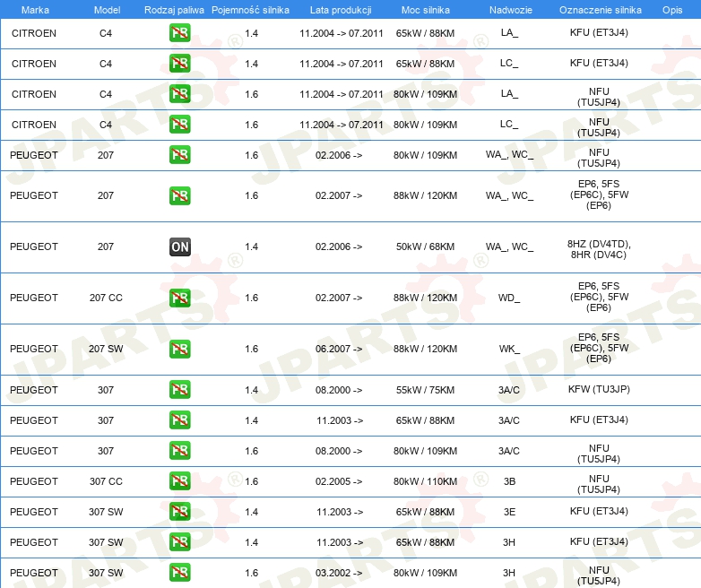This screenshot has width=701, height=588.
Task: Click the model cell '207 SW'
Action: click(x=106, y=349)
